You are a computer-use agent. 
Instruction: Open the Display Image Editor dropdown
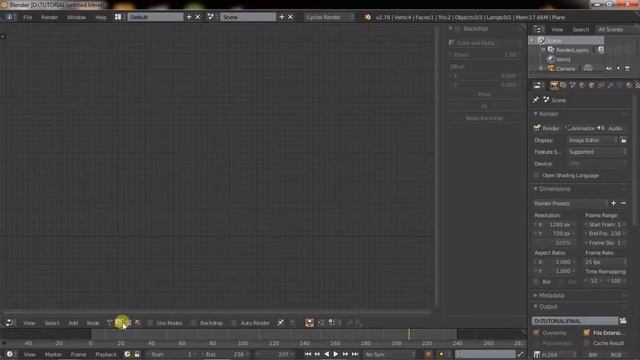(x=593, y=140)
